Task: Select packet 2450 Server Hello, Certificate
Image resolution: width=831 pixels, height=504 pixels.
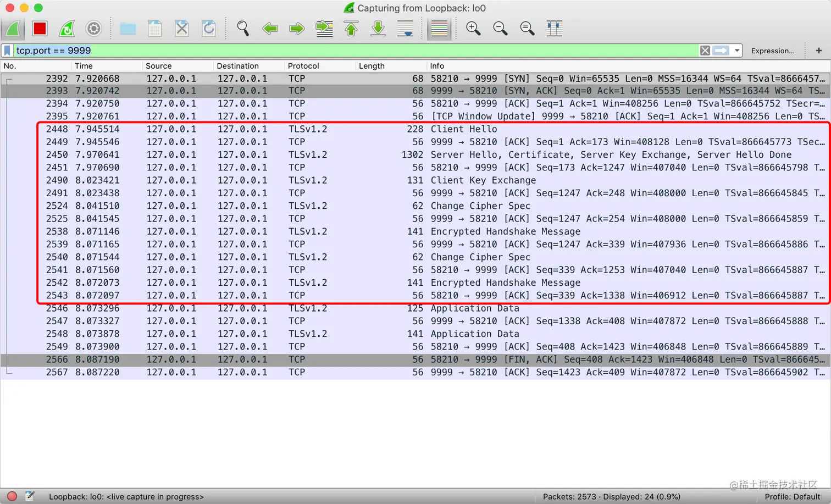Action: (416, 155)
